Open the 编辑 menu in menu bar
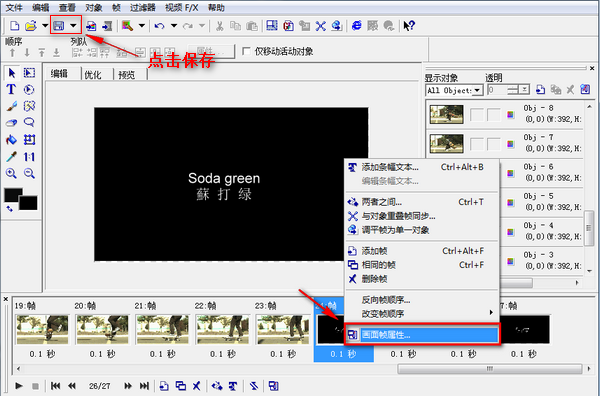600x396 pixels. click(41, 7)
